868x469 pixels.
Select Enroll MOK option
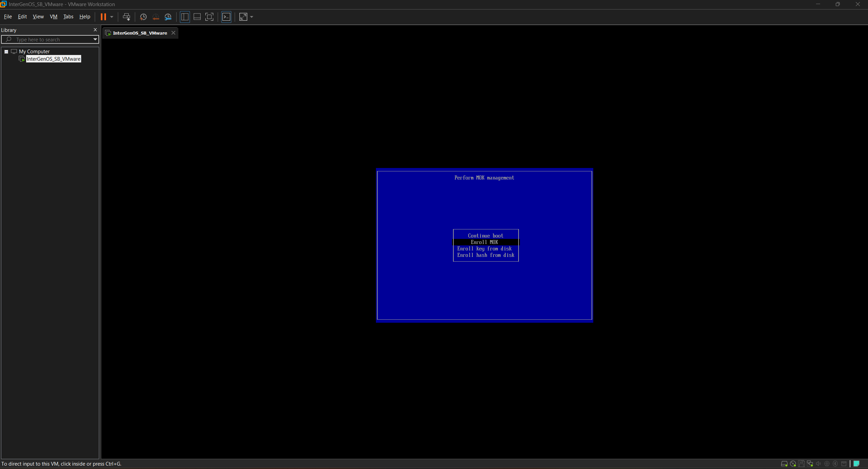click(x=486, y=242)
